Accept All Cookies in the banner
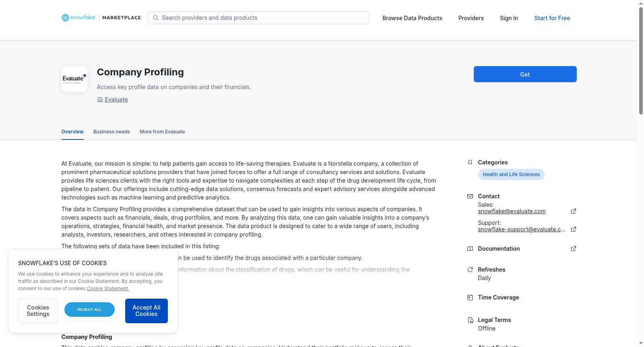 (x=147, y=311)
